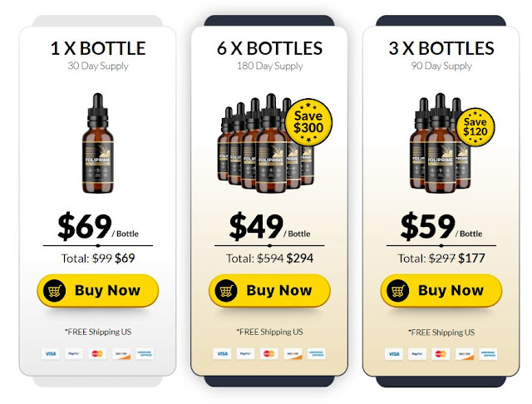Image resolution: width=532 pixels, height=404 pixels.
Task: Click the Visa icon under 1 X Bottle
Action: [51, 354]
